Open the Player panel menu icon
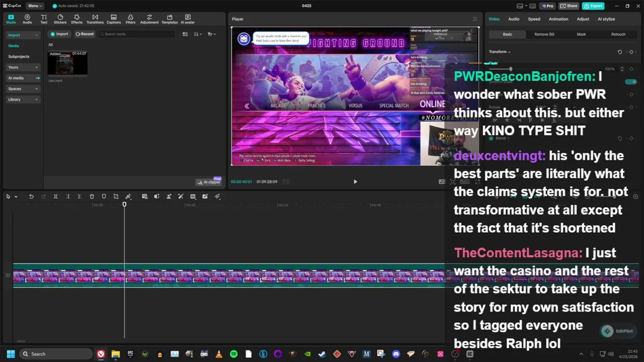The image size is (644, 362). [x=474, y=19]
